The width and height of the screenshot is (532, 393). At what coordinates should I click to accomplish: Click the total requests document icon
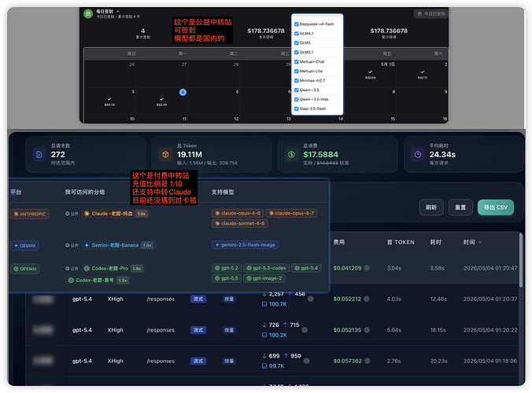tap(39, 155)
